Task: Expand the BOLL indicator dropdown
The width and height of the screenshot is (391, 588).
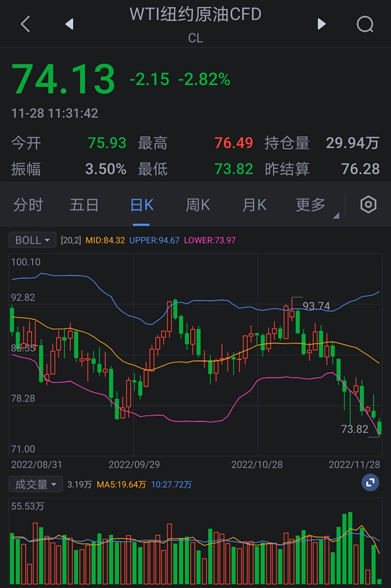Action: pyautogui.click(x=33, y=240)
